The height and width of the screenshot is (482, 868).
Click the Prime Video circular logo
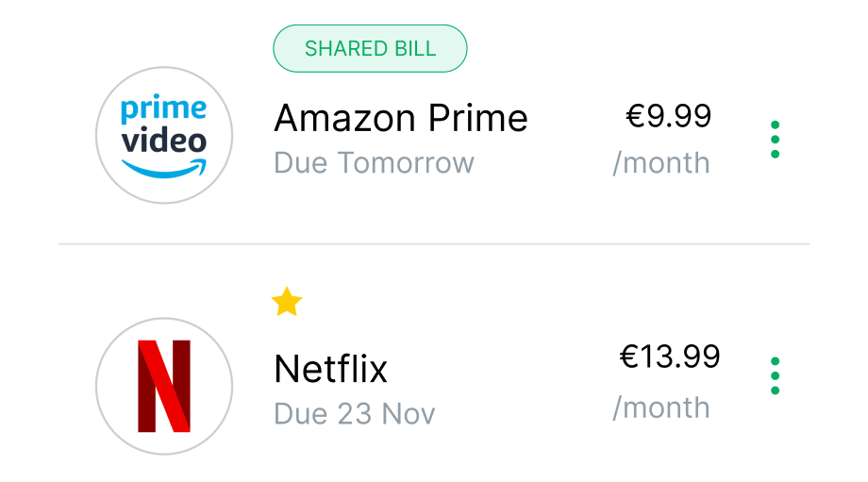pyautogui.click(x=164, y=135)
